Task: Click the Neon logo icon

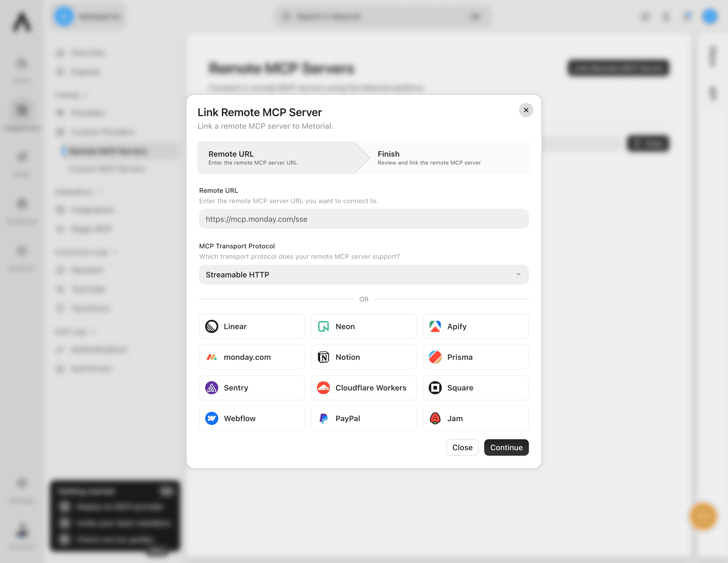Action: pos(323,326)
